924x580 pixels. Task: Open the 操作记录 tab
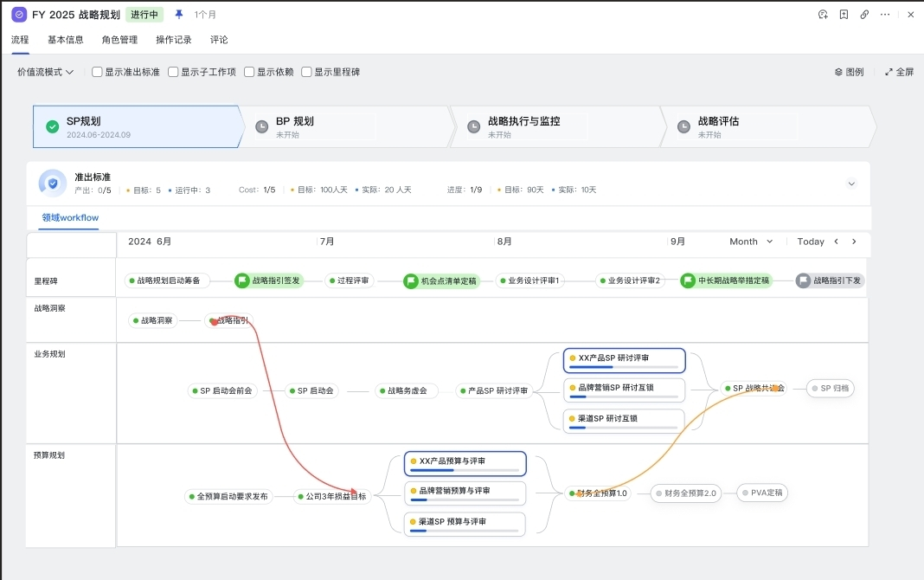[174, 40]
